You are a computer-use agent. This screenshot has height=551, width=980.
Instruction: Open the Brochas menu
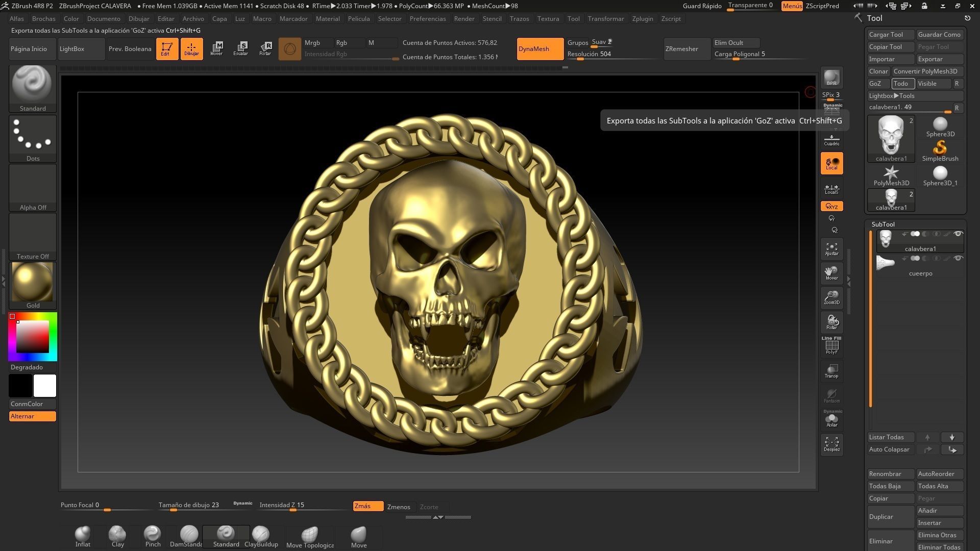point(43,18)
